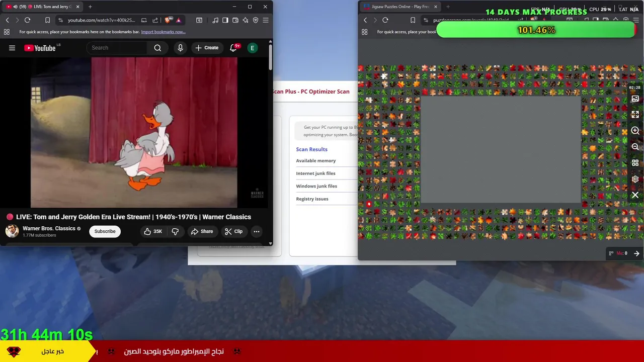Click the Tom and Jerry video player
This screenshot has width=644, height=362.
point(134,132)
